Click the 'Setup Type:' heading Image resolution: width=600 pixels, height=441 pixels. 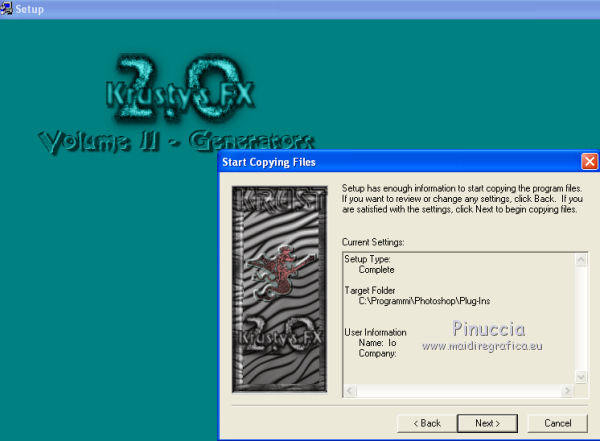point(367,259)
